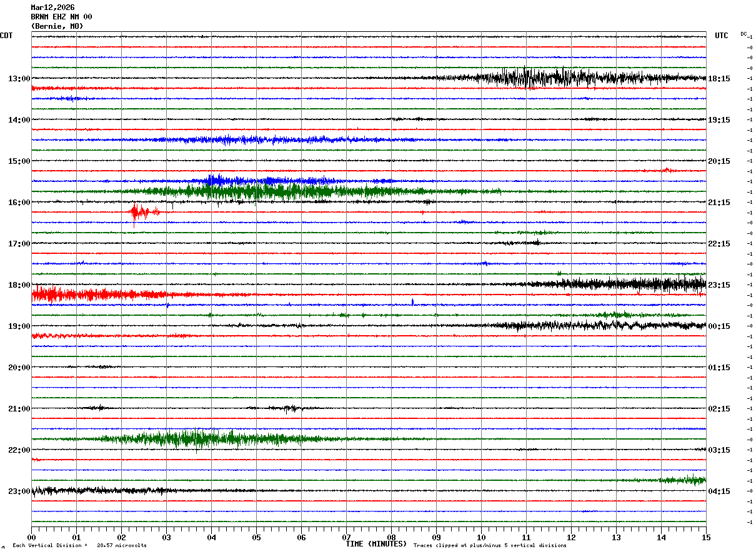756x554 pixels.
Task: Click the Each Vertical Division microvolts note
Action: pos(79,545)
